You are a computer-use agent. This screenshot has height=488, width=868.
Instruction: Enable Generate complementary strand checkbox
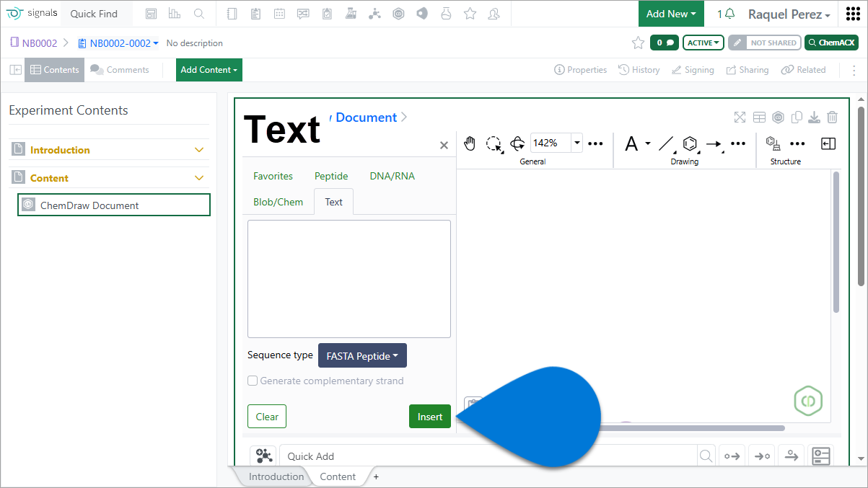(x=253, y=381)
